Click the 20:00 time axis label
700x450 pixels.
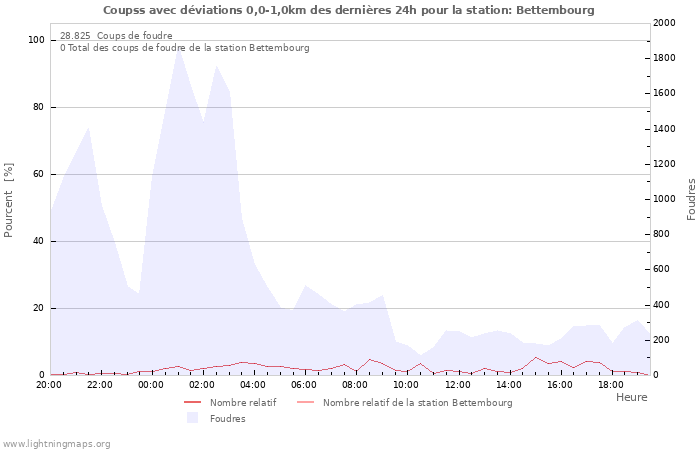[49, 385]
